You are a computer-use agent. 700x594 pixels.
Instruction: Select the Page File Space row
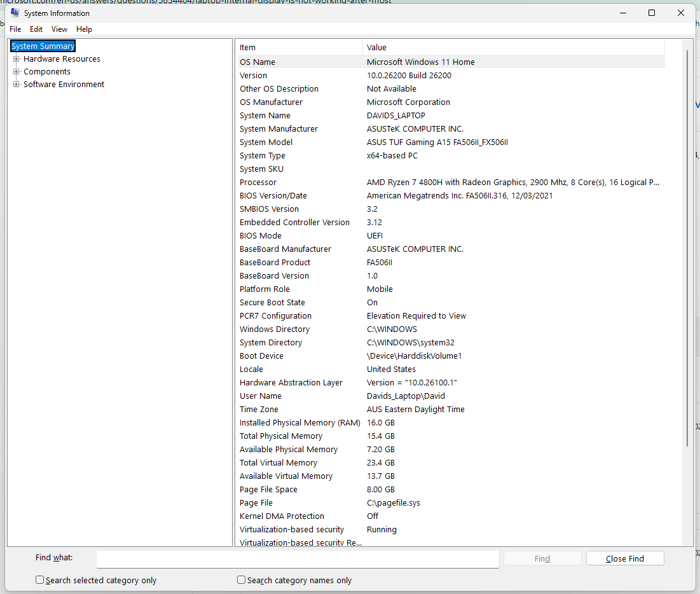450,490
